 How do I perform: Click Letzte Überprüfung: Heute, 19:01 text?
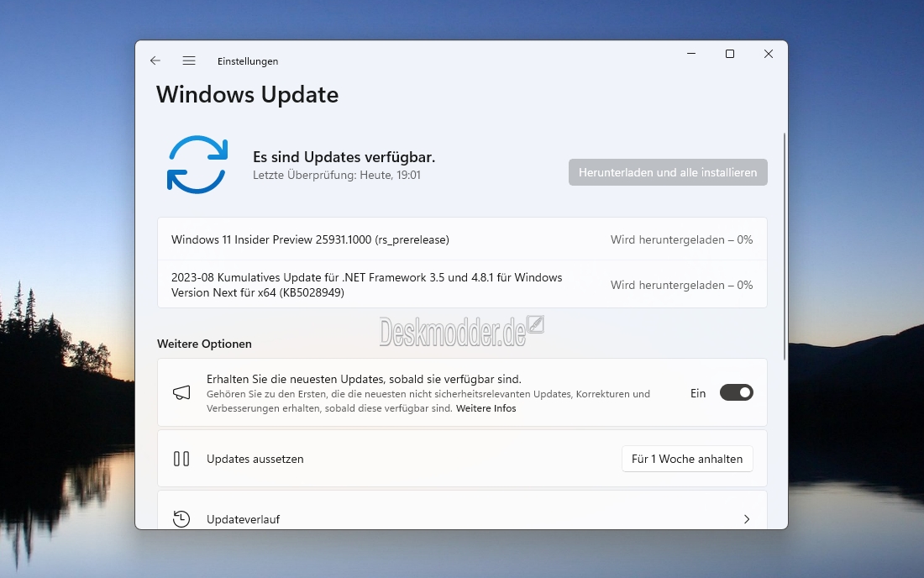pos(337,175)
